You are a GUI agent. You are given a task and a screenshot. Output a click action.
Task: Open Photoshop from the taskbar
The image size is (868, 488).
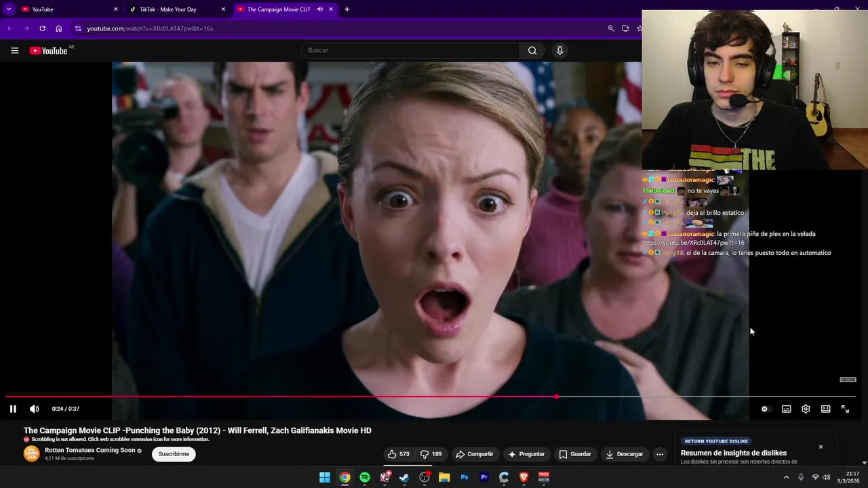tap(465, 477)
